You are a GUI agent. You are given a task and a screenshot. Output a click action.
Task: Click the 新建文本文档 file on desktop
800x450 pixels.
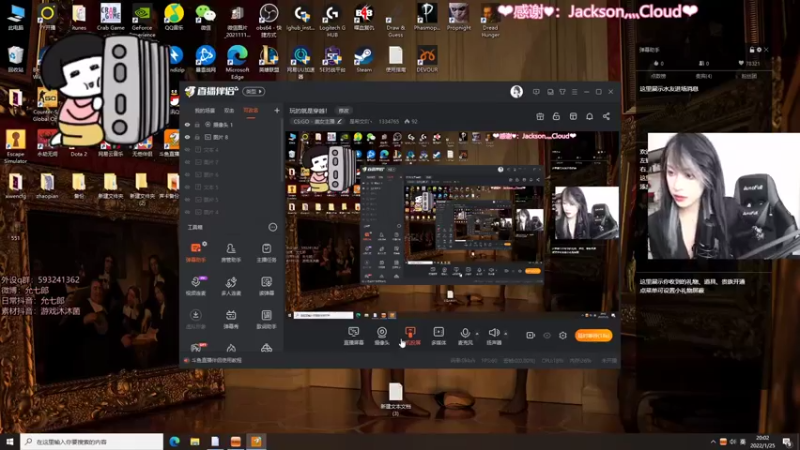[395, 399]
